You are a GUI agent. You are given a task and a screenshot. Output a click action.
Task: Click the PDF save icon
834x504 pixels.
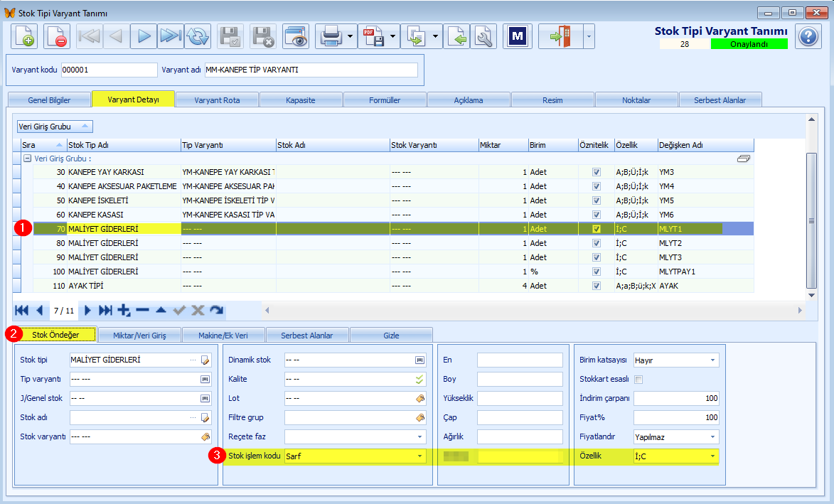tap(373, 37)
